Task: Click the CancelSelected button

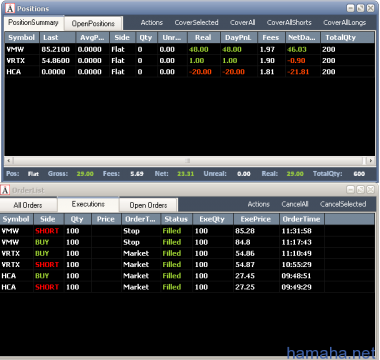Action: pos(343,204)
